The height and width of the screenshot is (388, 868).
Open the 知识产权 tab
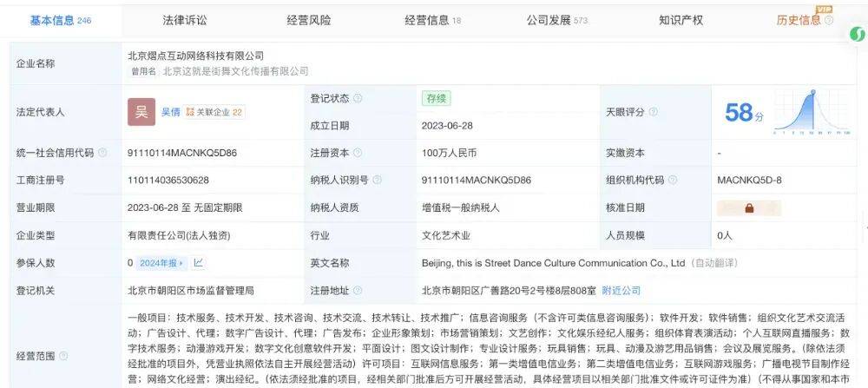pyautogui.click(x=681, y=21)
